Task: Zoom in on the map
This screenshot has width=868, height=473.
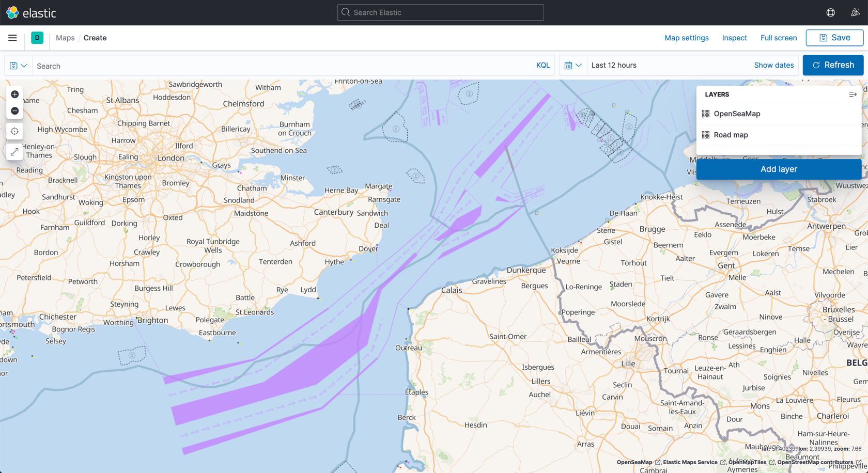Action: pos(15,94)
